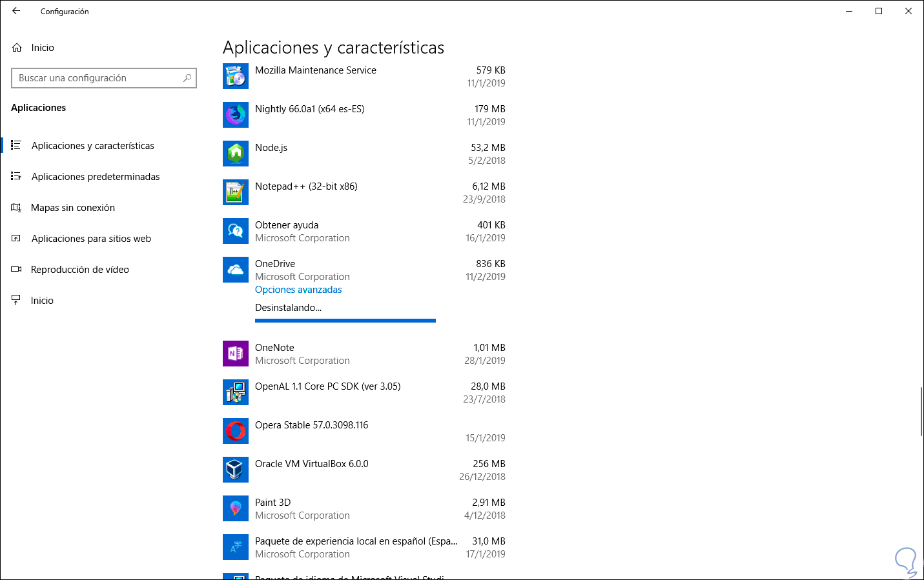This screenshot has height=580, width=924.
Task: Click the Reproducción de vídeo icon
Action: [16, 270]
